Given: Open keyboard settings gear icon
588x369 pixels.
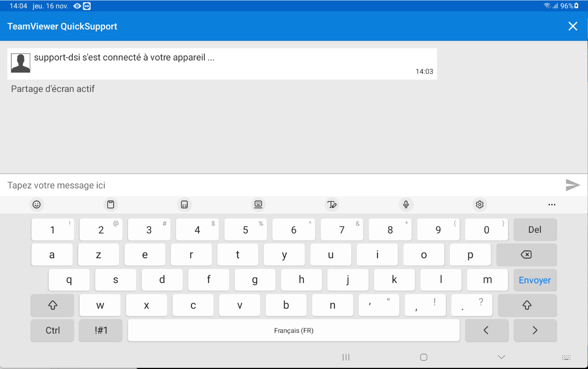Looking at the screenshot, I should point(480,205).
